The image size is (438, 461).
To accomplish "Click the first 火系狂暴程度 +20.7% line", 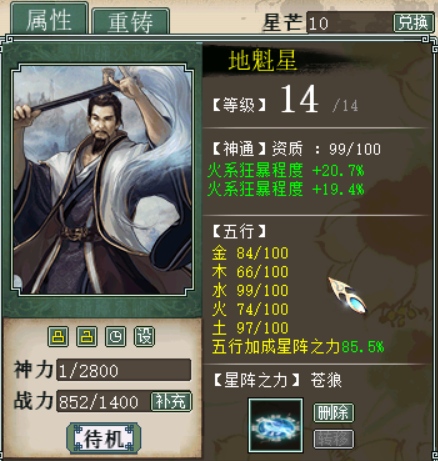I will click(x=286, y=170).
